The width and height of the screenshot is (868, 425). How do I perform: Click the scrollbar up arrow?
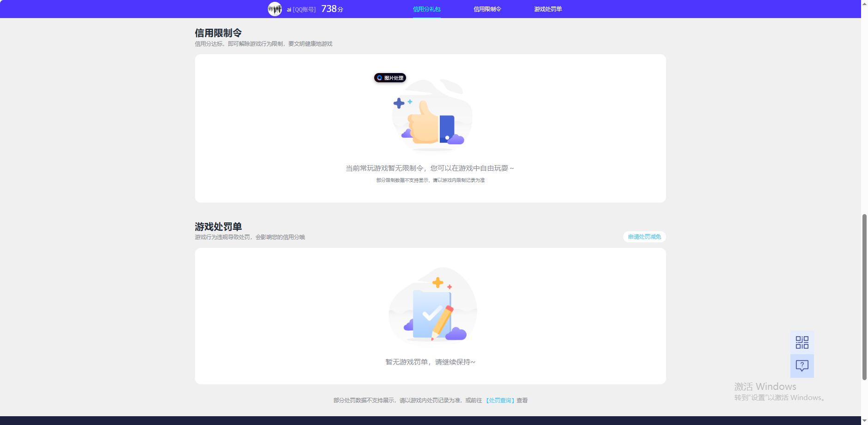864,3
